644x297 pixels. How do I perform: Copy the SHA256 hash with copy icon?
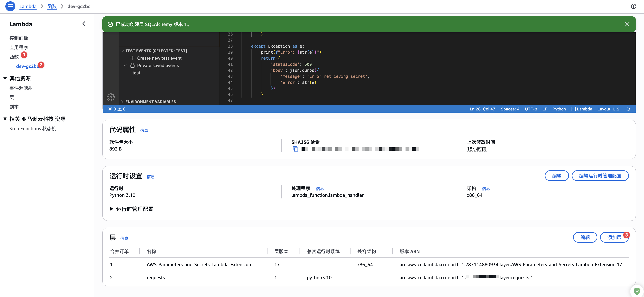click(x=295, y=149)
